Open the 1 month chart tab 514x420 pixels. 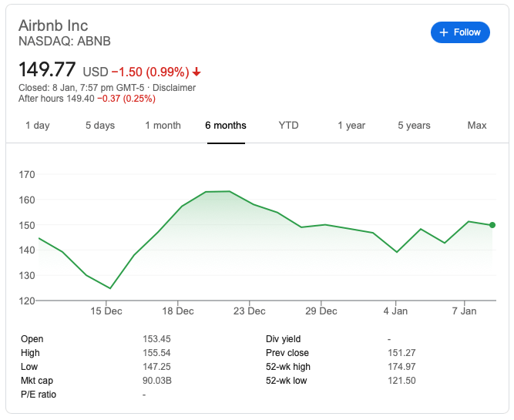coord(163,126)
